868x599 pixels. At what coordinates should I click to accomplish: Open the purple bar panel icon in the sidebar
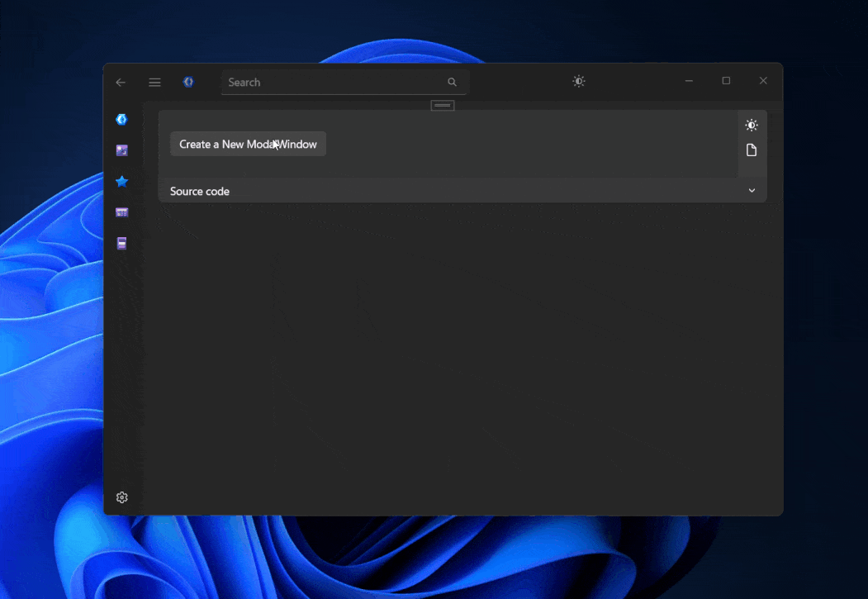(x=121, y=243)
